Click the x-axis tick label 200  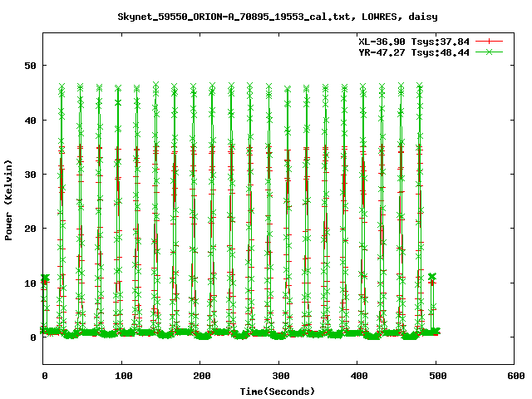(202, 376)
